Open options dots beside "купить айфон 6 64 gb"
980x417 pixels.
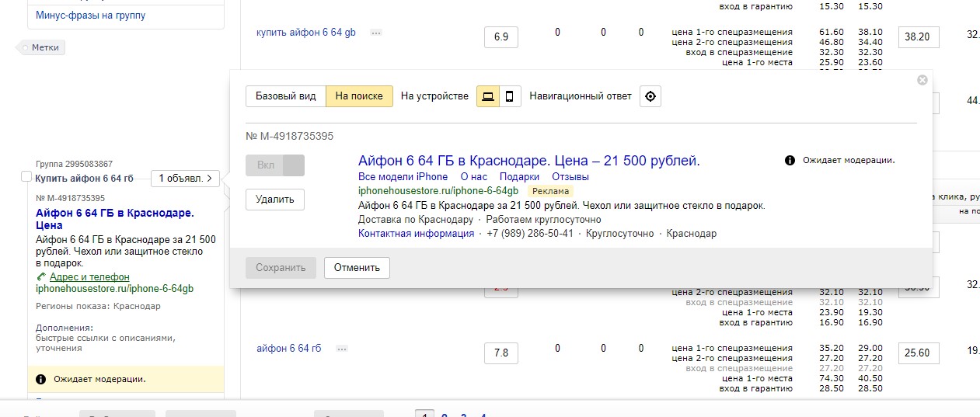tap(376, 33)
